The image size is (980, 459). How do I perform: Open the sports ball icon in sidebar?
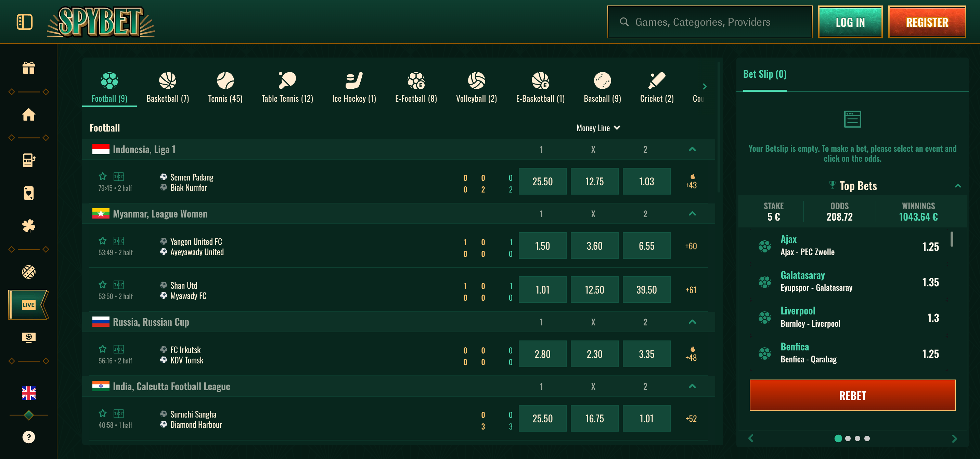point(28,272)
